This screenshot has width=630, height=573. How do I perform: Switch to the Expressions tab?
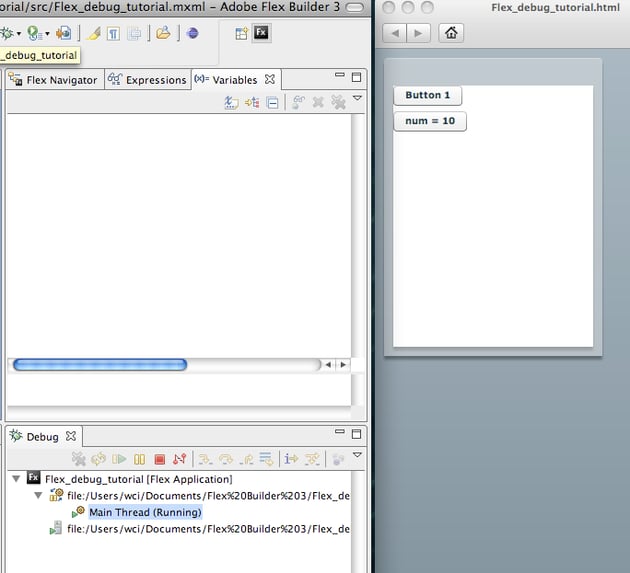[x=147, y=80]
